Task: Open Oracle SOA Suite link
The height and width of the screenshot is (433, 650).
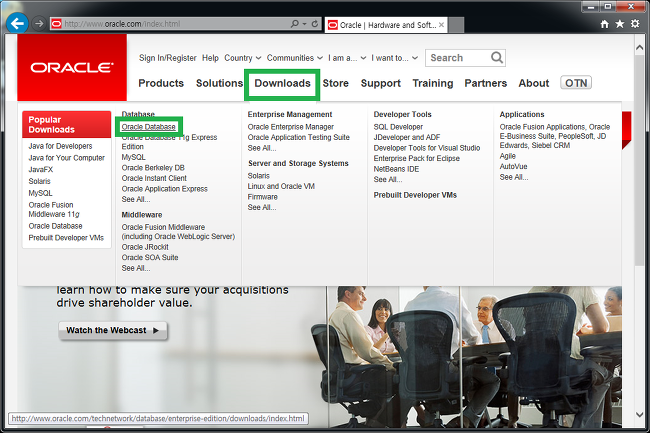Action: pyautogui.click(x=150, y=257)
